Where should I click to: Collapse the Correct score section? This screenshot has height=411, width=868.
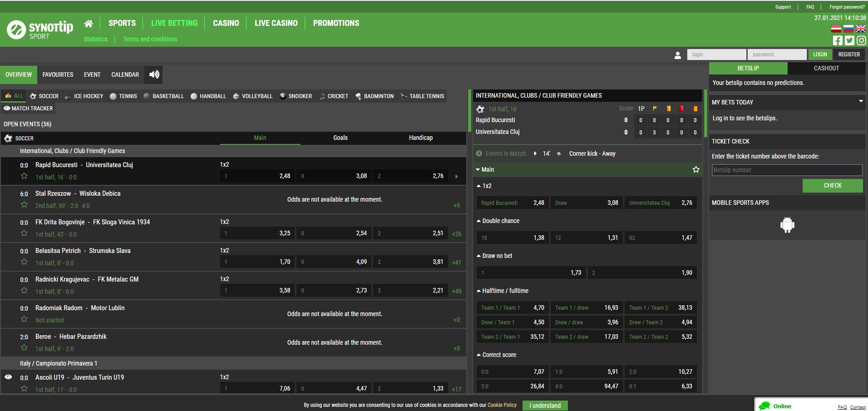(478, 355)
